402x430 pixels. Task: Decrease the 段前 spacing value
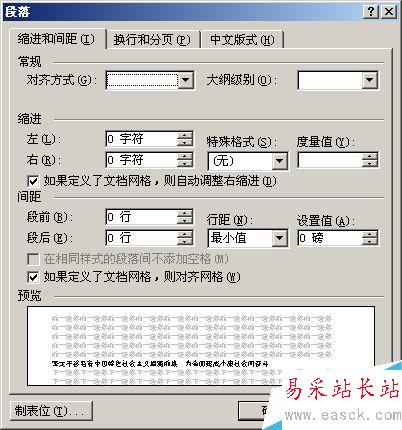pos(185,221)
